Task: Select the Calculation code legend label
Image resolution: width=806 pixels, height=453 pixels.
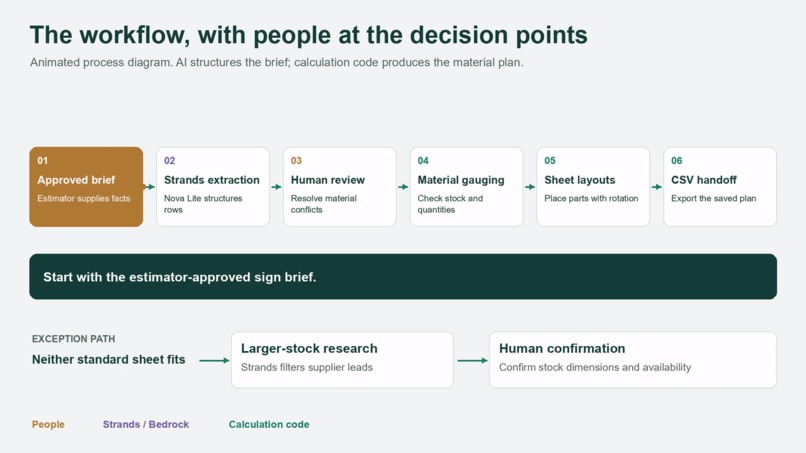Action: (269, 424)
